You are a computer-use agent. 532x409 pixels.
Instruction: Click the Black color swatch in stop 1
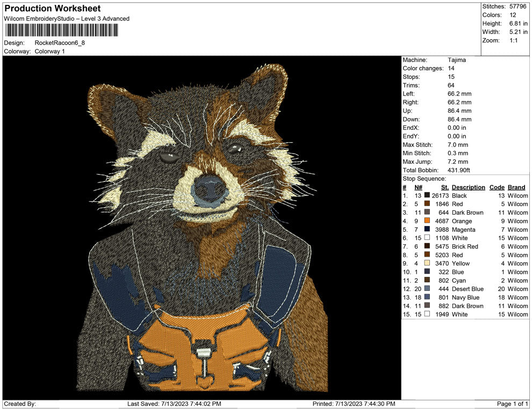pyautogui.click(x=427, y=196)
